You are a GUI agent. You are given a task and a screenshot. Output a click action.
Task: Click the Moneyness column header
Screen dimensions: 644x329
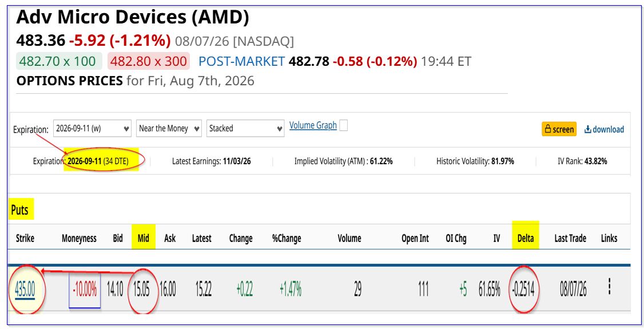(79, 238)
